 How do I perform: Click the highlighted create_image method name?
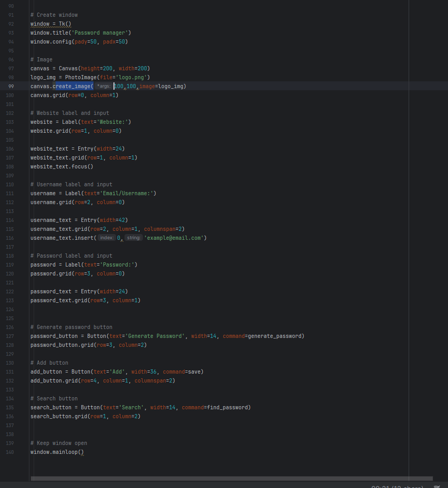coord(72,86)
